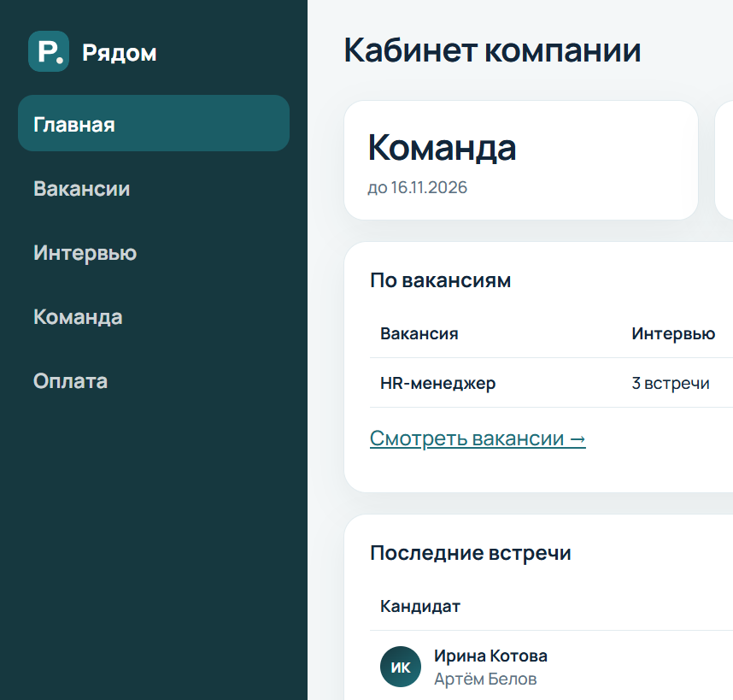The height and width of the screenshot is (700, 733).
Task: Follow the Смотреть вакансии link
Action: coord(478,438)
